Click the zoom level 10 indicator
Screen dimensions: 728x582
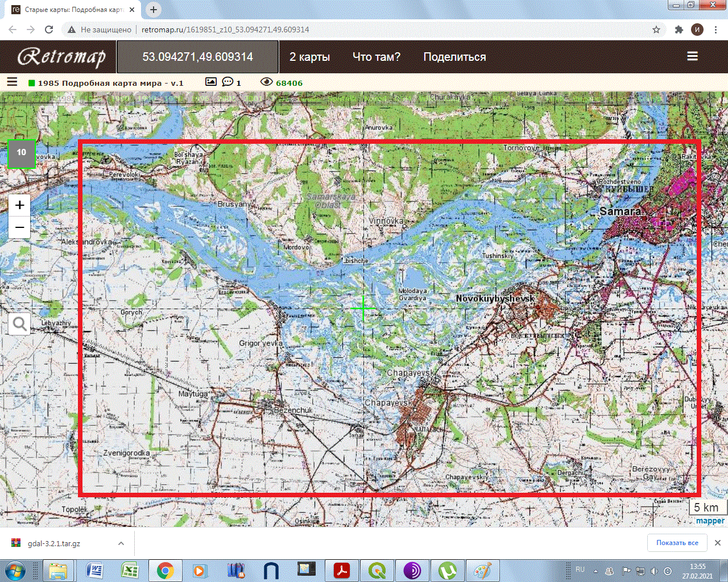(22, 153)
